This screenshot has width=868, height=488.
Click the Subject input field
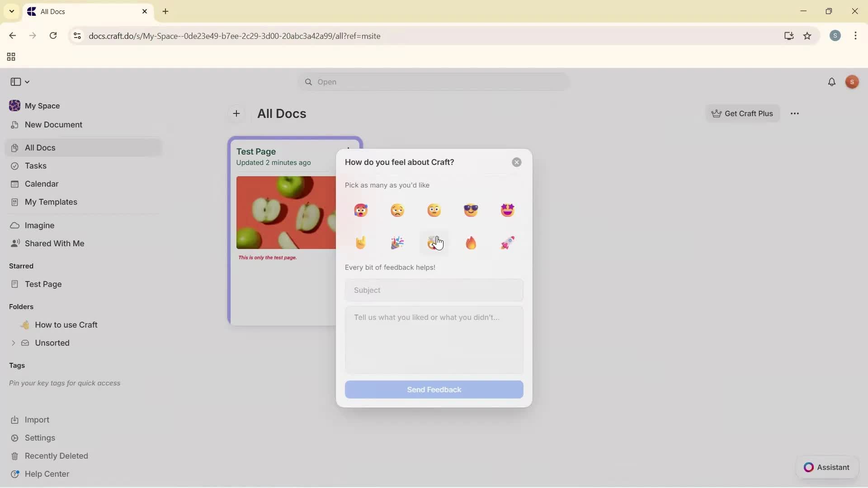coord(434,290)
